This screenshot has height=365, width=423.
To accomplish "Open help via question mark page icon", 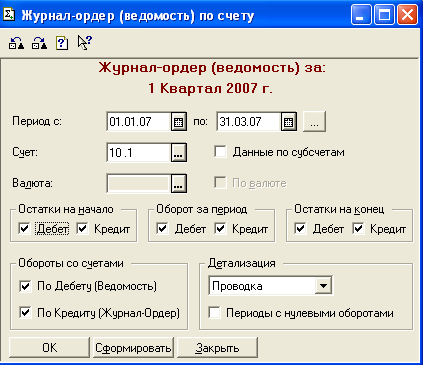I will point(62,43).
